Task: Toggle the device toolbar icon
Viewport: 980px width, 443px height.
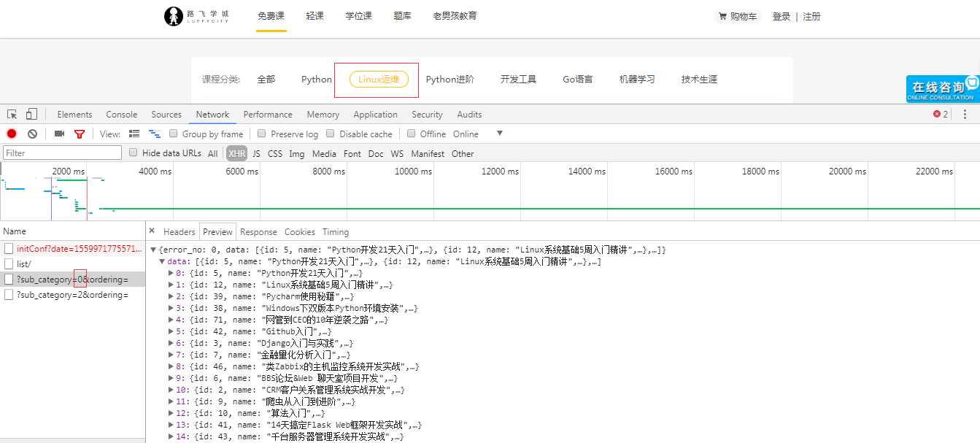Action: pyautogui.click(x=31, y=115)
